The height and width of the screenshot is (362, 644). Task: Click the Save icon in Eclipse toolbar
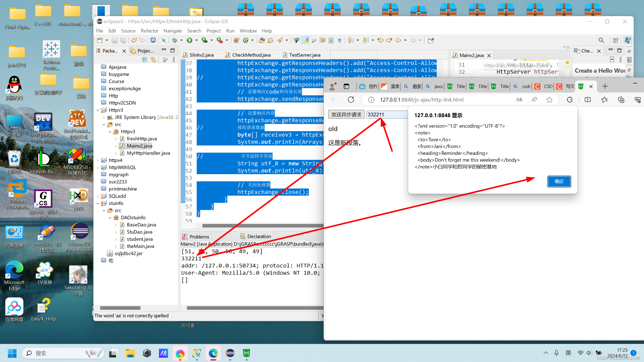coord(115,40)
